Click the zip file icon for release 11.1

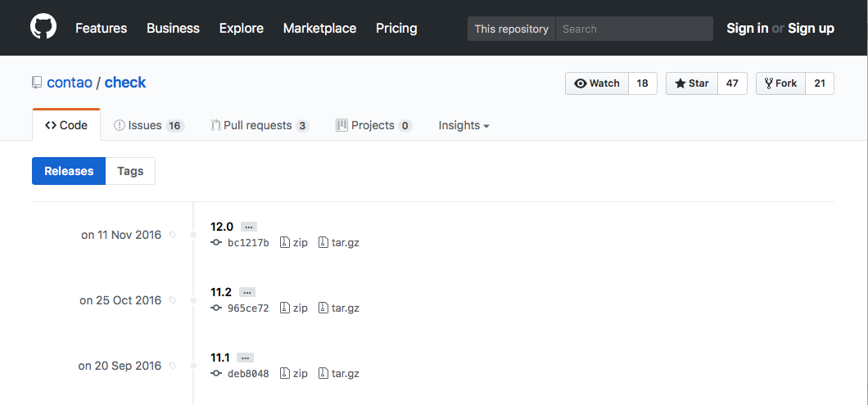click(284, 373)
